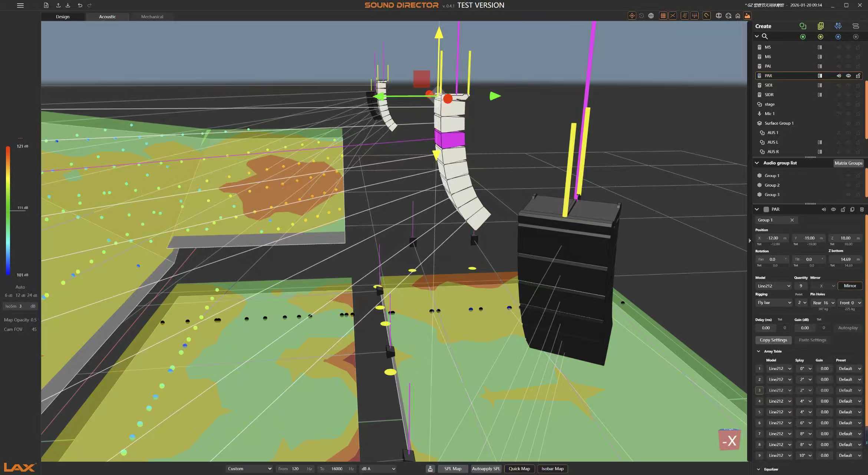
Task: Toggle the PAR lock icon in list
Action: tap(858, 76)
